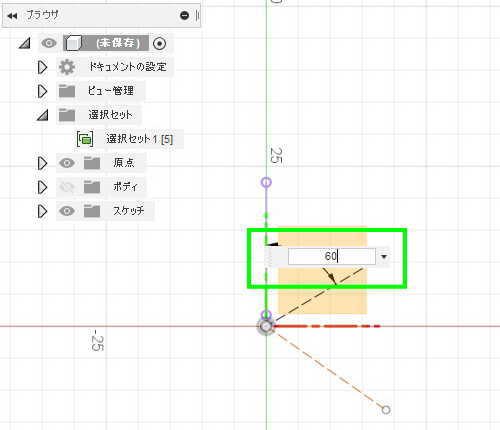Click the 選択セット folder icon

[x=67, y=115]
